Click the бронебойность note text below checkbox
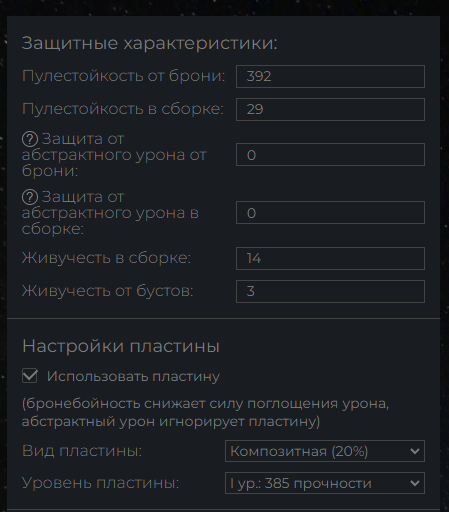 (205, 412)
